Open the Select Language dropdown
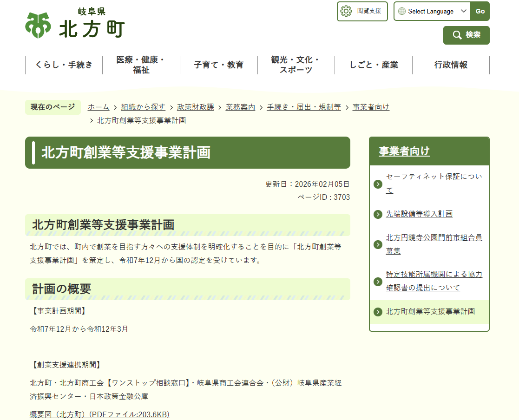The image size is (519, 420). pyautogui.click(x=432, y=11)
